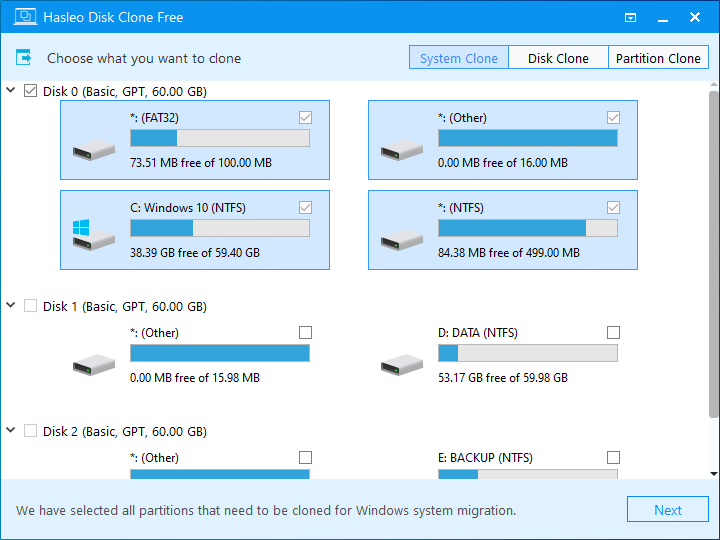Viewport: 720px width, 540px height.
Task: Click the D: DATA drive icon
Action: (x=402, y=365)
